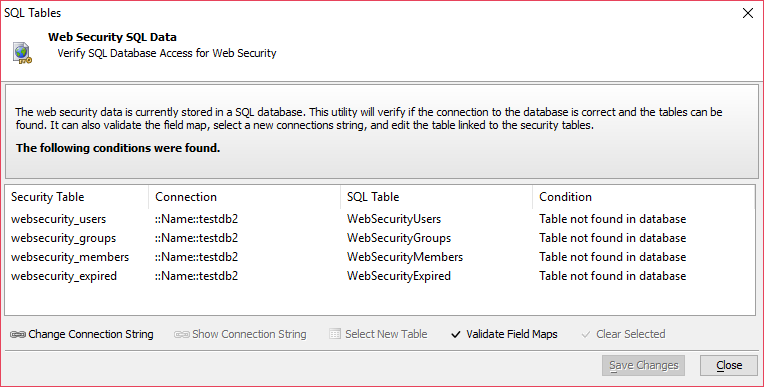
Task: Click ::Name::testdb2 in the websecurity_members row
Action: [x=196, y=257]
